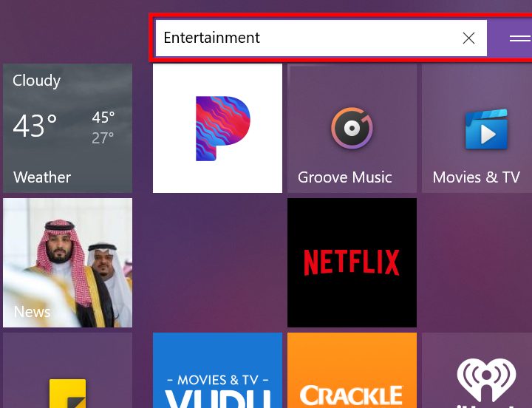Open the Pandora app tile
The width and height of the screenshot is (532, 408).
(217, 129)
